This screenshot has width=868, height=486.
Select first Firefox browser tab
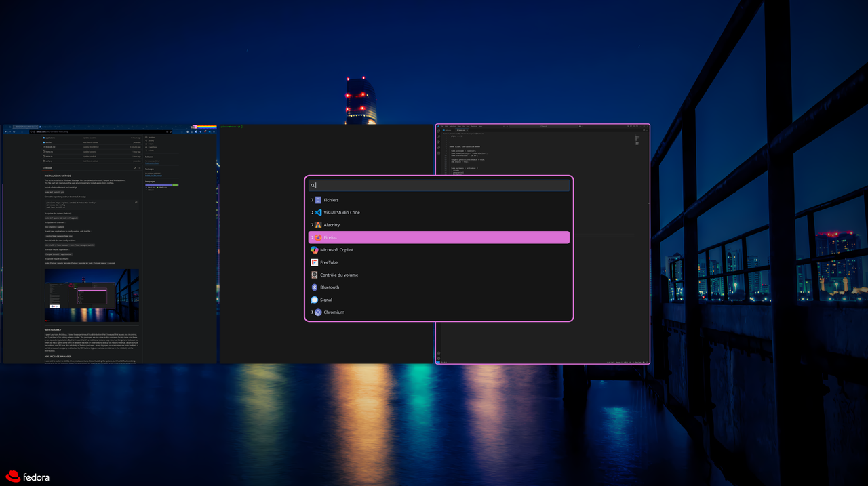point(25,127)
